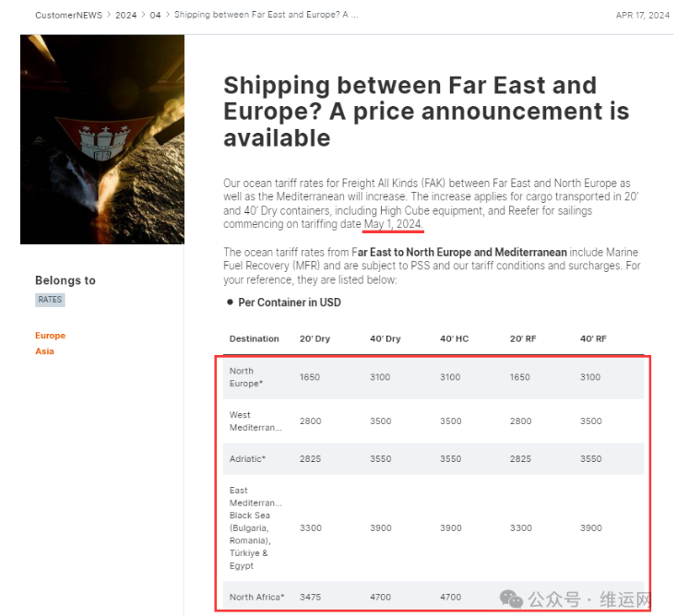Click the breadcrumb chevron after CustomerNEWS

coord(109,15)
